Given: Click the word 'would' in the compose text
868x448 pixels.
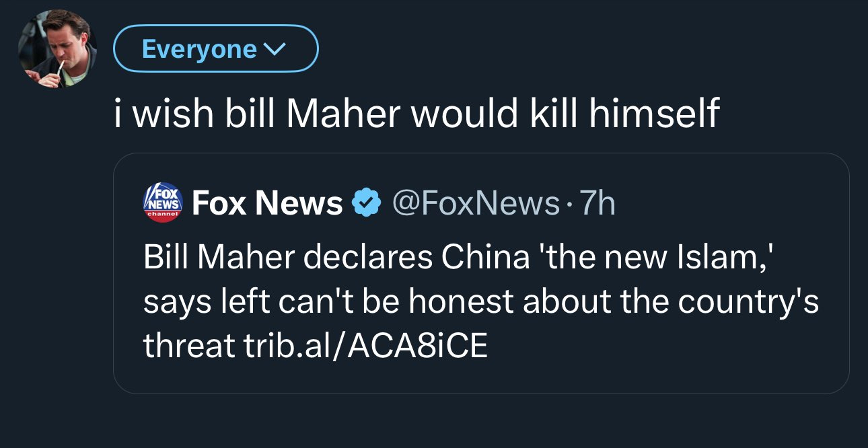Looking at the screenshot, I should coord(462,112).
